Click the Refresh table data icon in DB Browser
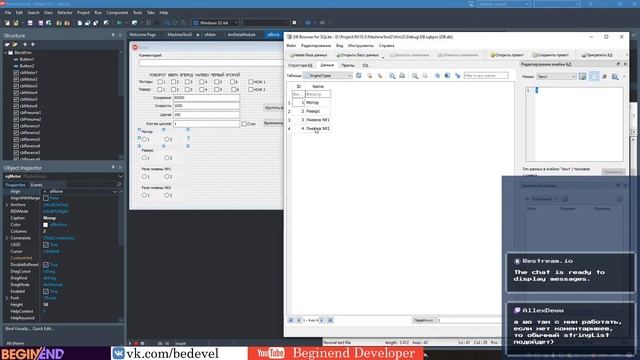 pyautogui.click(x=358, y=76)
